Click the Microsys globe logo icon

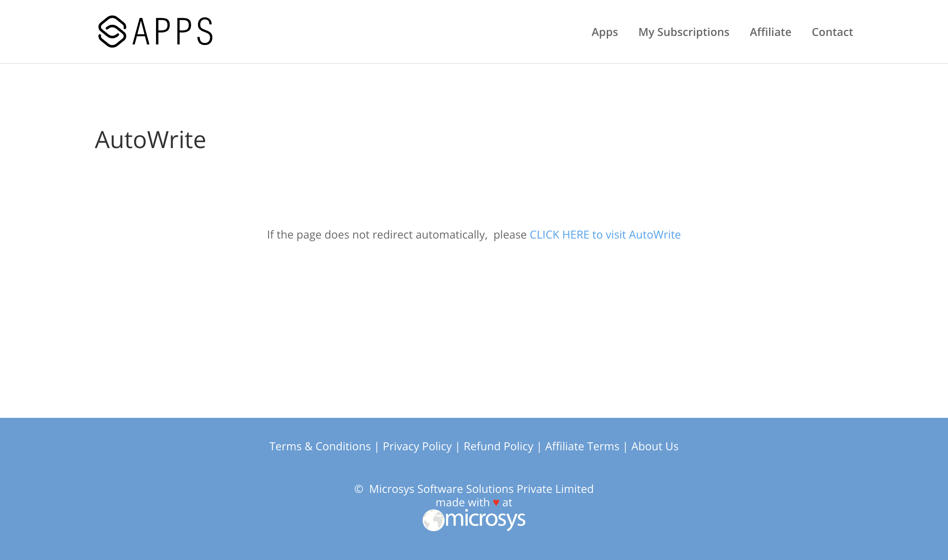(x=433, y=520)
